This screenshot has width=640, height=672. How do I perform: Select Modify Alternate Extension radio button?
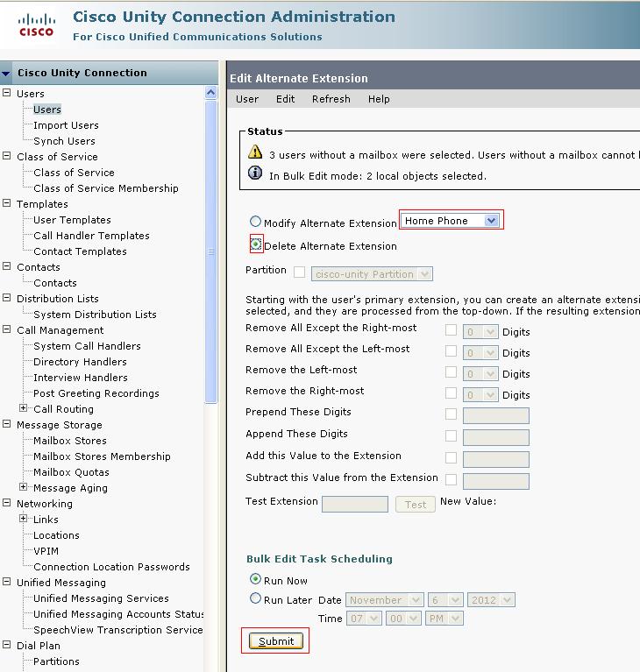coord(255,221)
